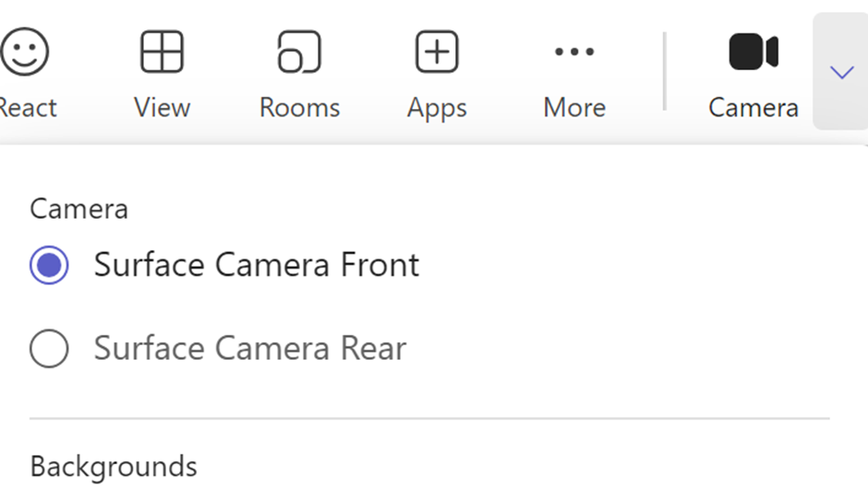Screen dimensions: 868x502
Task: Click the 'Camera' label under the video icon
Action: coord(753,107)
